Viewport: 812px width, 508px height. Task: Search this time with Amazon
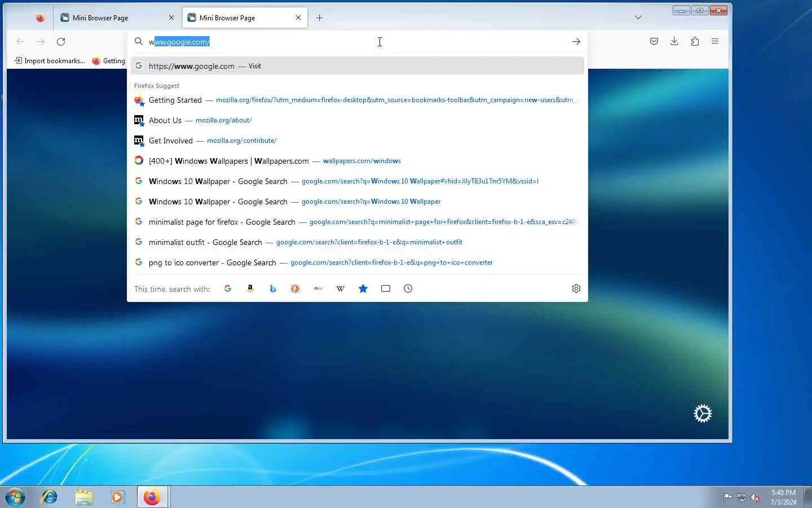click(250, 288)
